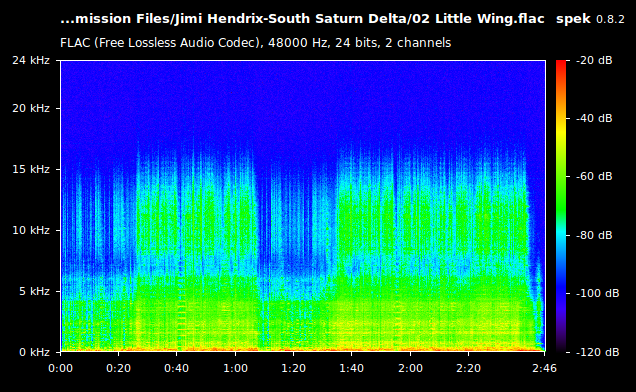The image size is (636, 392).
Task: Click the 'spek' application name label
Action: coord(573,19)
